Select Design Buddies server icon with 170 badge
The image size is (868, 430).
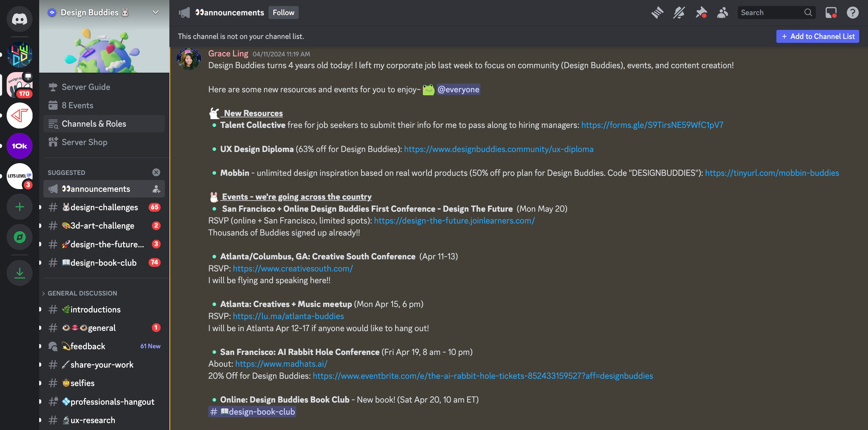(20, 85)
